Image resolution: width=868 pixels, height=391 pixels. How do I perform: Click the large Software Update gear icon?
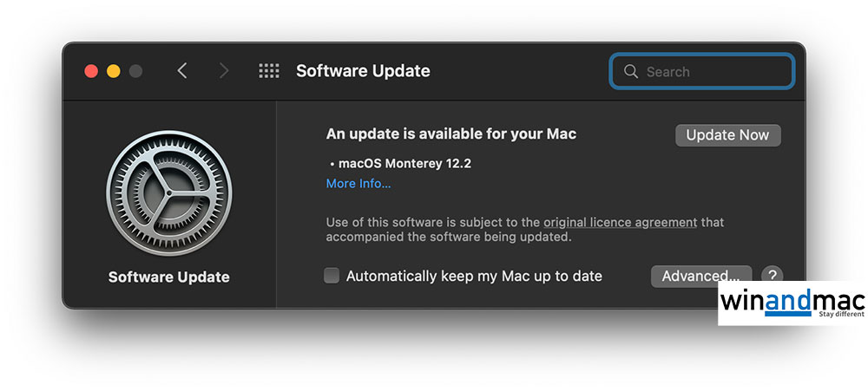click(x=168, y=192)
